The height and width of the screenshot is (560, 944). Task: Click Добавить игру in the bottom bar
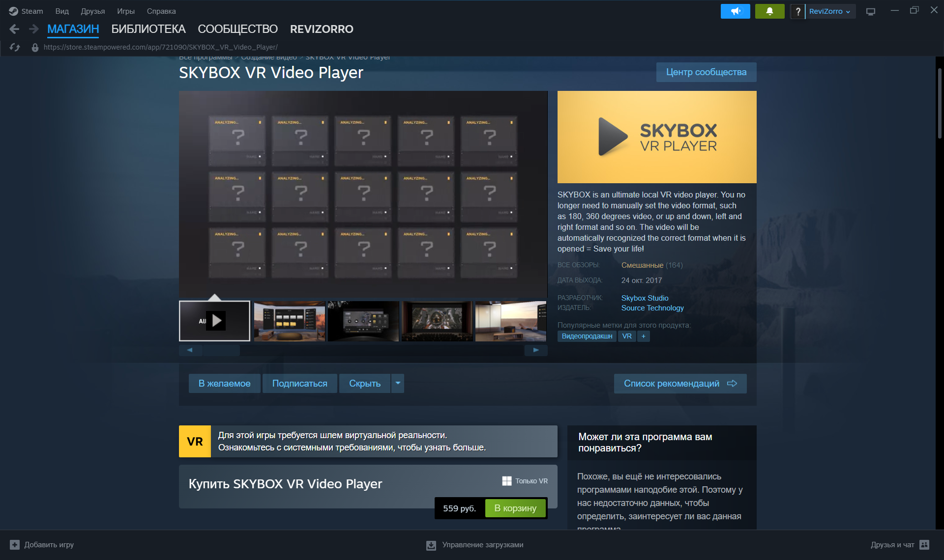(49, 545)
